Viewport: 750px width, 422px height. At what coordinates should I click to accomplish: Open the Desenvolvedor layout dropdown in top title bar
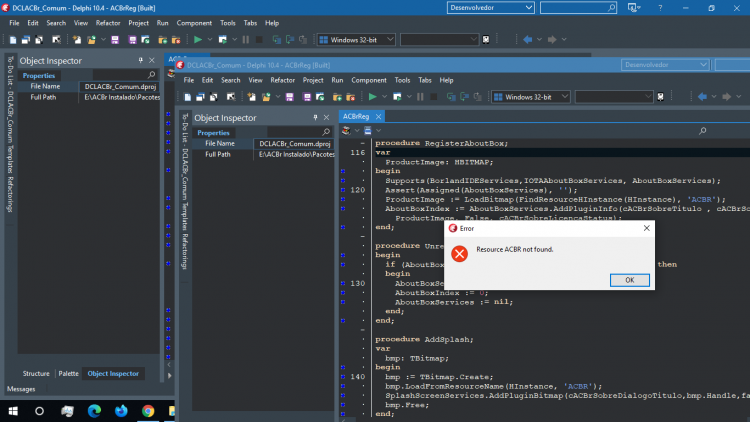click(490, 8)
